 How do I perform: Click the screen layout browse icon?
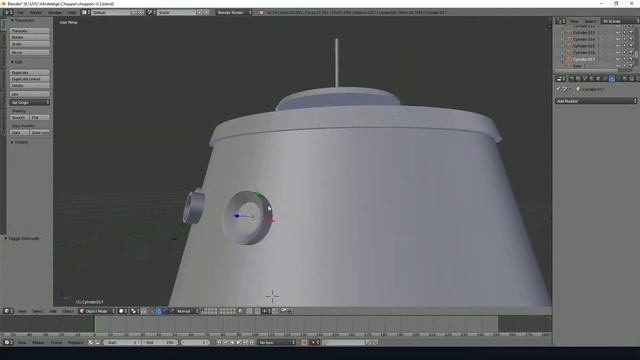tap(86, 13)
